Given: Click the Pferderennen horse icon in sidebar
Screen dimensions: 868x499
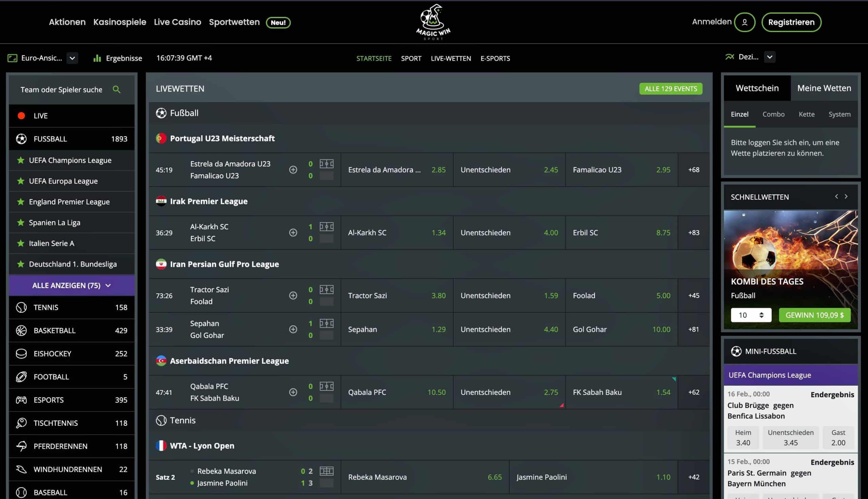Looking at the screenshot, I should (x=21, y=446).
